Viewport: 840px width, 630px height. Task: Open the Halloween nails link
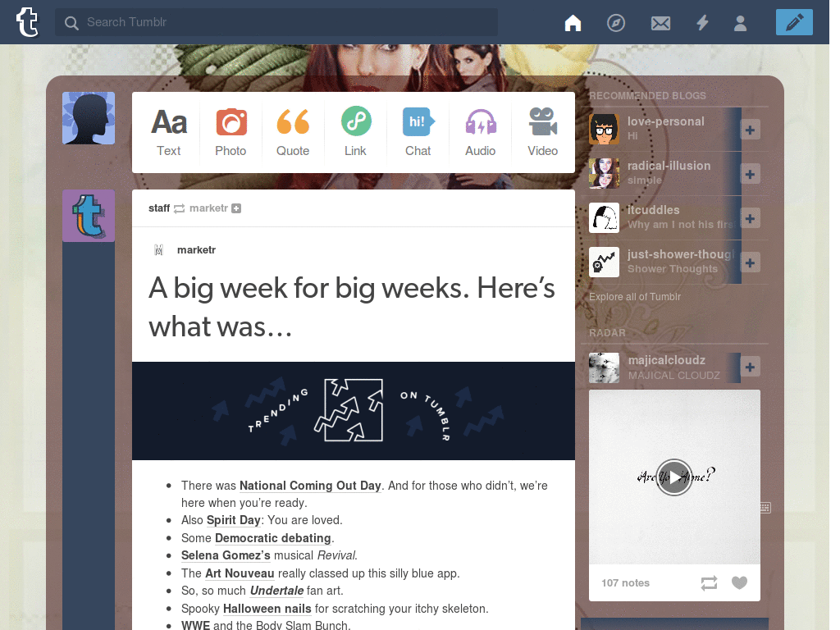267,609
